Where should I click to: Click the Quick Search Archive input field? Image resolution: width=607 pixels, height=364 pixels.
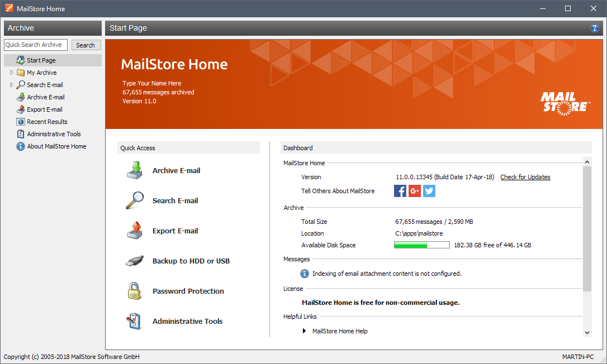[36, 45]
